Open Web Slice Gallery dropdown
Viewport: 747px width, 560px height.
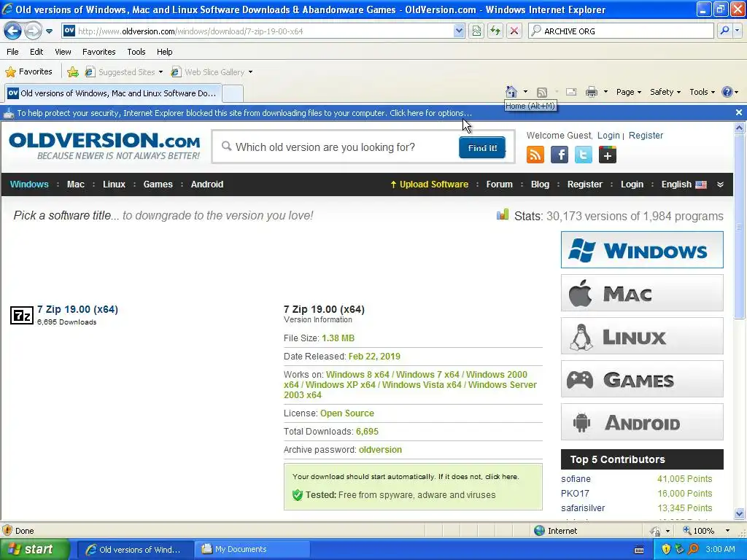click(x=212, y=72)
